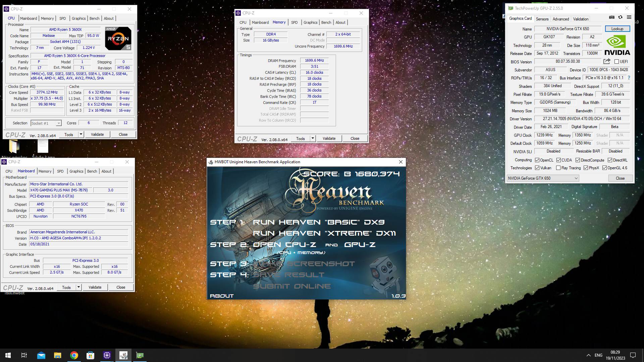The image size is (644, 362).
Task: Open Microsoft Store from the taskbar
Action: [x=90, y=355]
